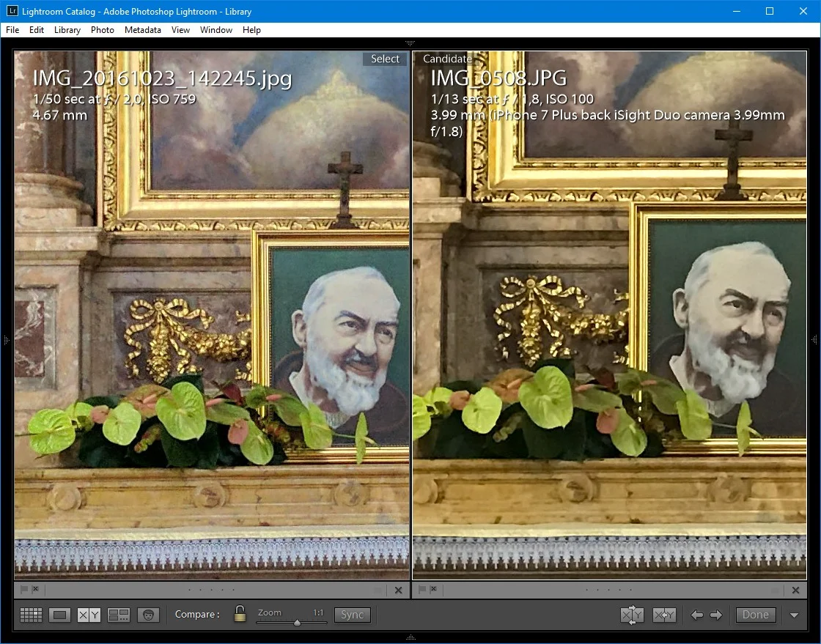The image size is (821, 644).
Task: Click the 'Select' pane label
Action: pos(385,59)
